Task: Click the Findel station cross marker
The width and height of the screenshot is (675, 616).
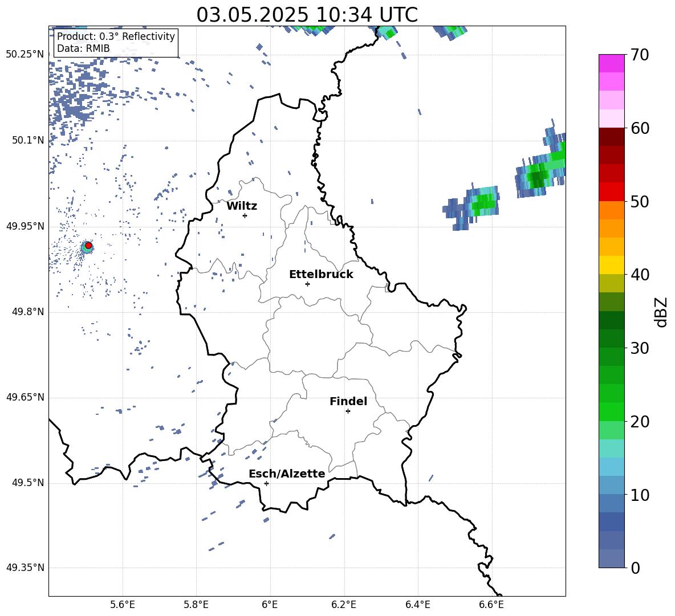Action: (x=348, y=411)
